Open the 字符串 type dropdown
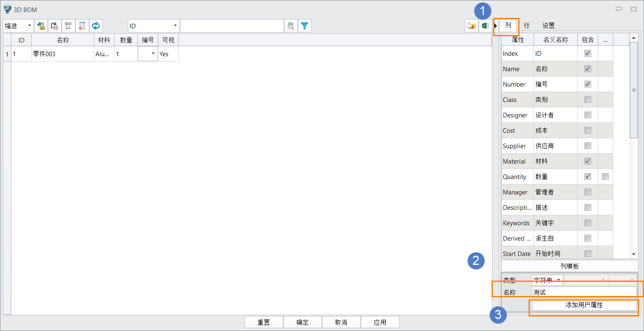This screenshot has width=644, height=331. point(547,280)
